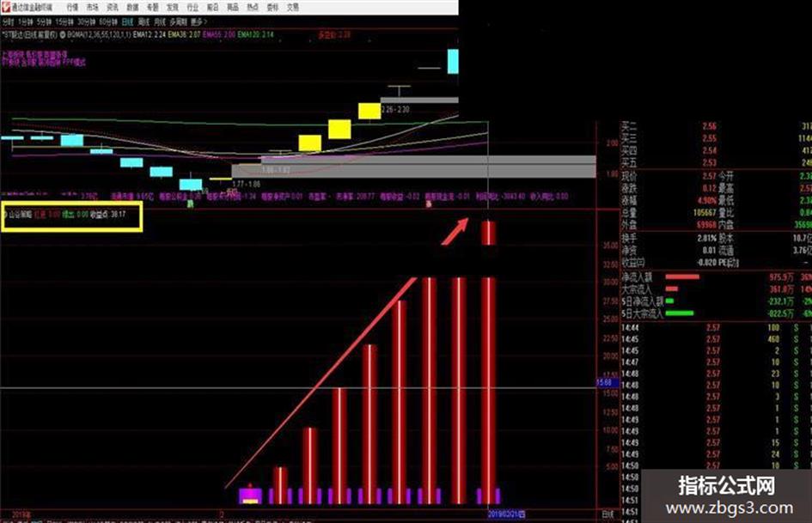
Task: Click the 买二 2.56 order book row
Action: pyautogui.click(x=717, y=126)
